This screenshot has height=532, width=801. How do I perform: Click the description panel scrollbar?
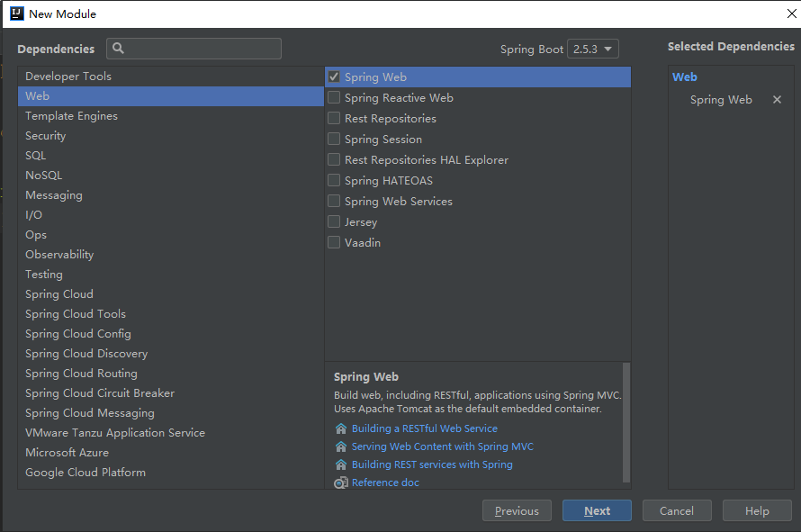(626, 422)
